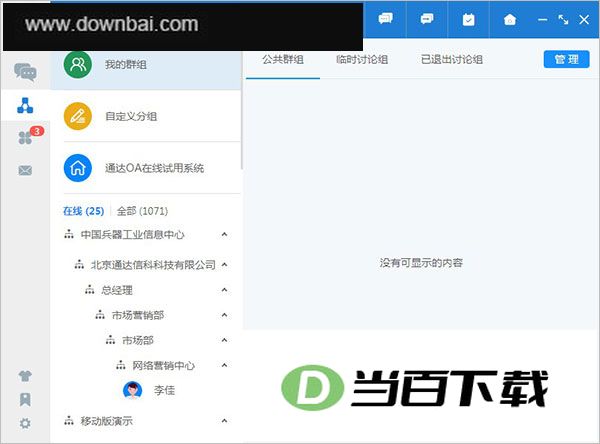Click org icon beside 移动版演示
Image resolution: width=600 pixels, height=444 pixels.
pos(69,421)
